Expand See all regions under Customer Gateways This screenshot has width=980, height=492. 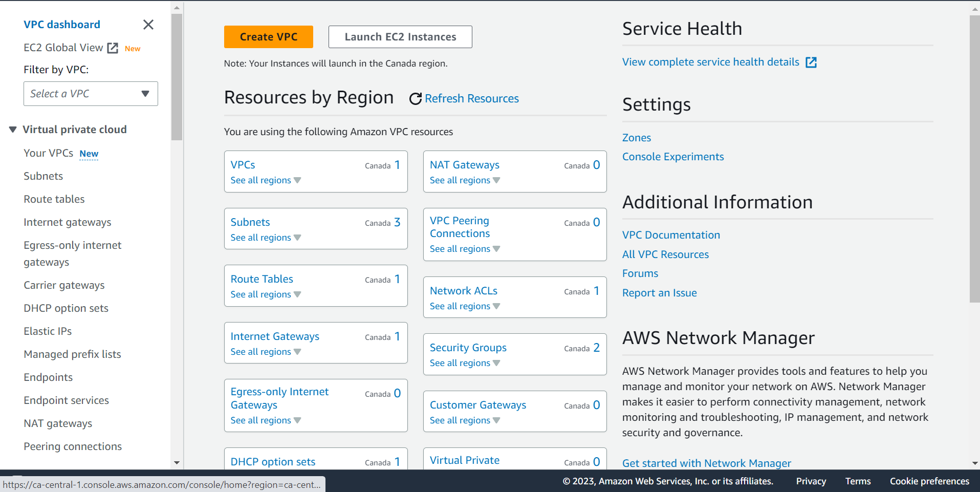pos(465,420)
